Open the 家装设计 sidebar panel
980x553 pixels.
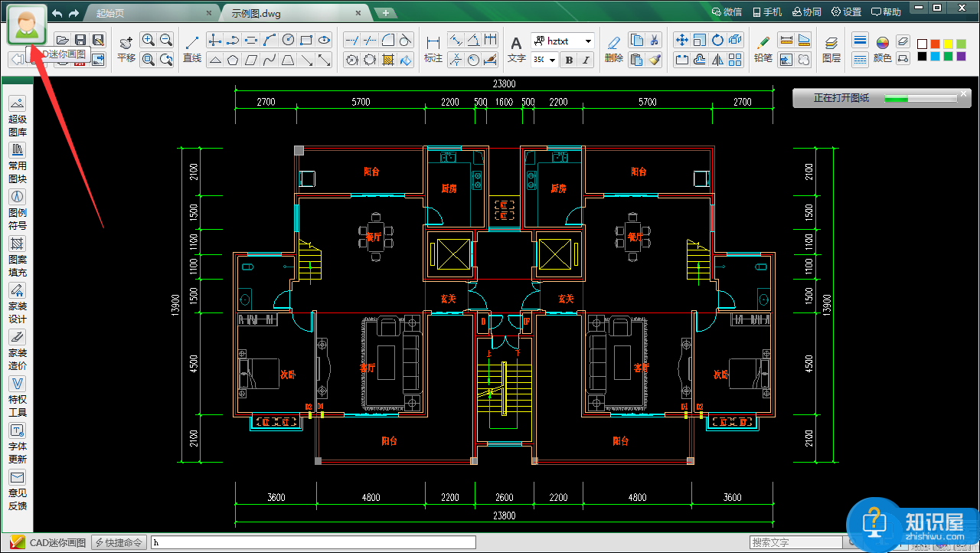pos(18,304)
